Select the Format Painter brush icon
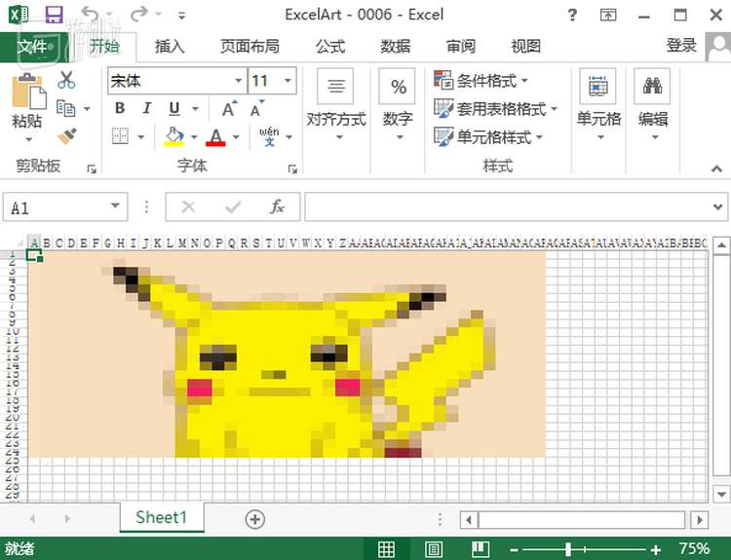731x560 pixels. 66,136
